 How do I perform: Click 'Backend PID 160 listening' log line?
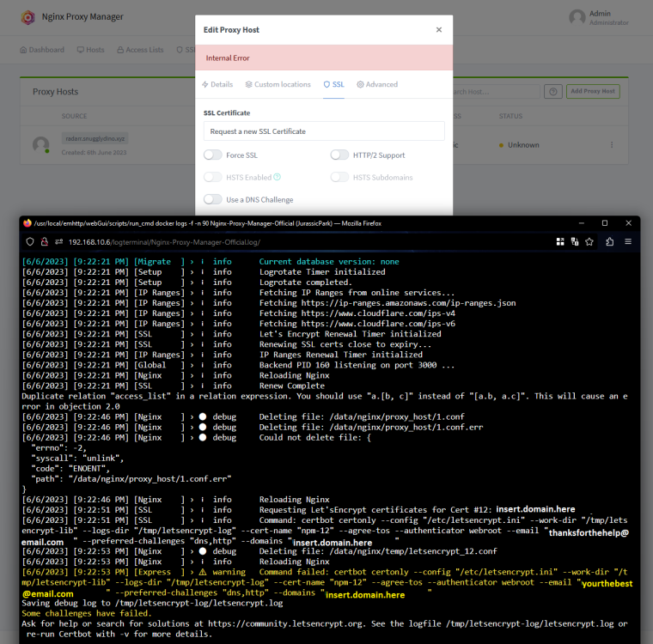[357, 365]
